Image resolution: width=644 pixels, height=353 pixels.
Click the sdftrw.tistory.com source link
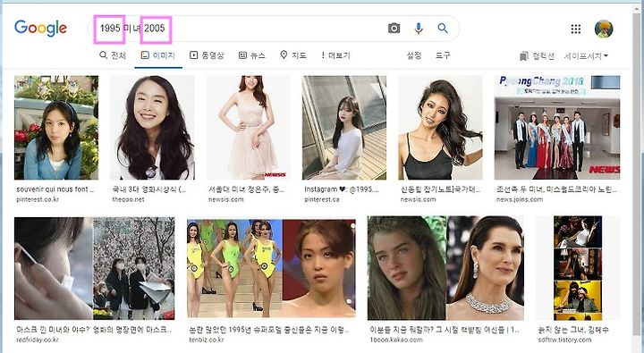point(564,340)
